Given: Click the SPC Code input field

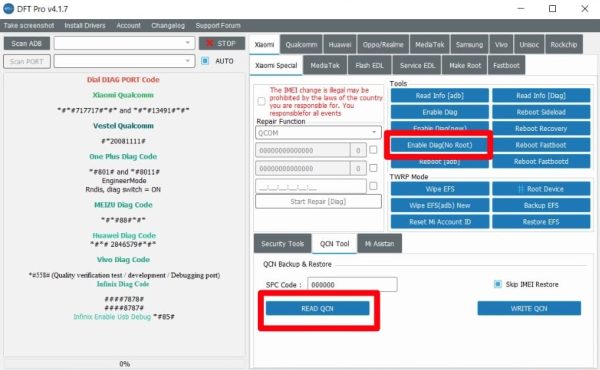Looking at the screenshot, I should 352,285.
